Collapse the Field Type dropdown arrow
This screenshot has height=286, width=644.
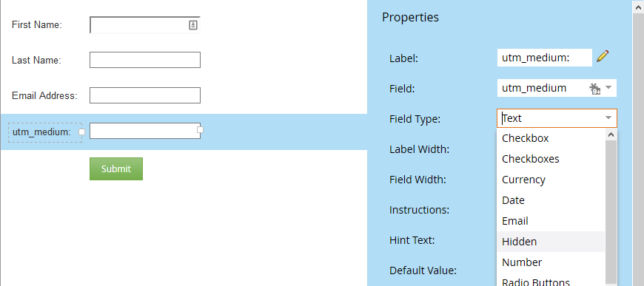(x=608, y=118)
